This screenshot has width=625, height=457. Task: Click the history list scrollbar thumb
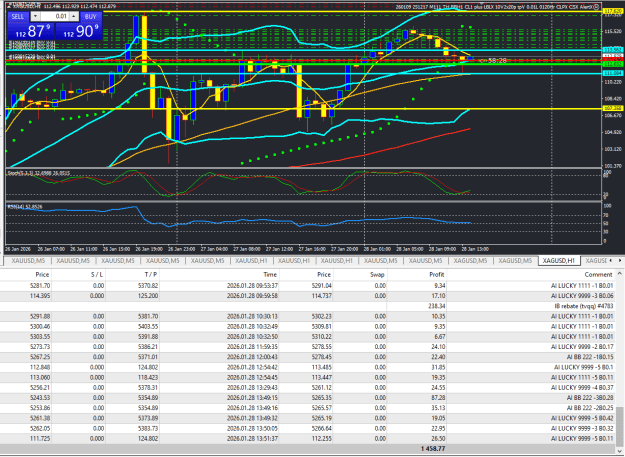(620, 426)
